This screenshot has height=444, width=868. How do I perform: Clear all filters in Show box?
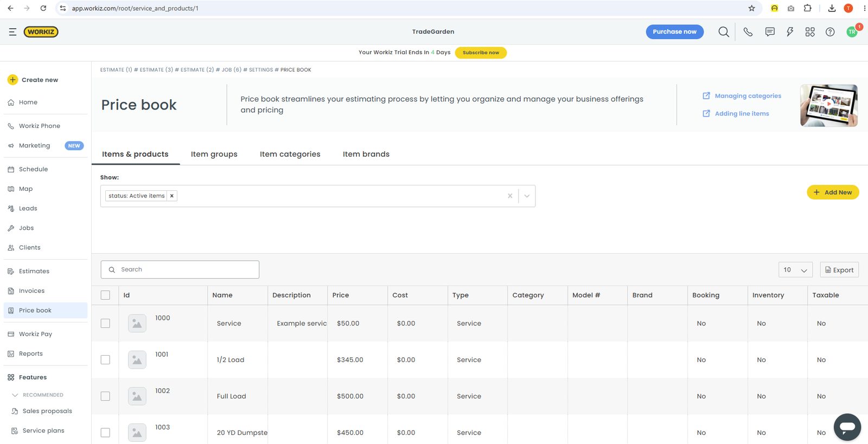pyautogui.click(x=510, y=196)
